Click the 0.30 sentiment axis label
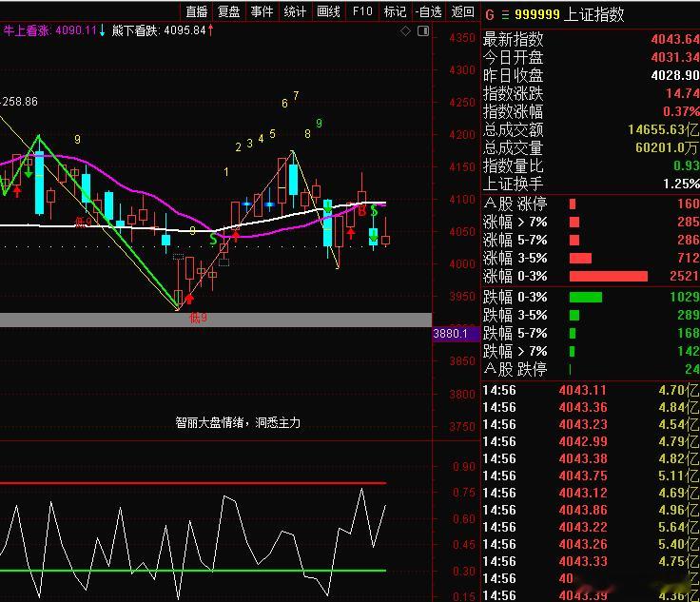This screenshot has width=700, height=602. [x=464, y=572]
